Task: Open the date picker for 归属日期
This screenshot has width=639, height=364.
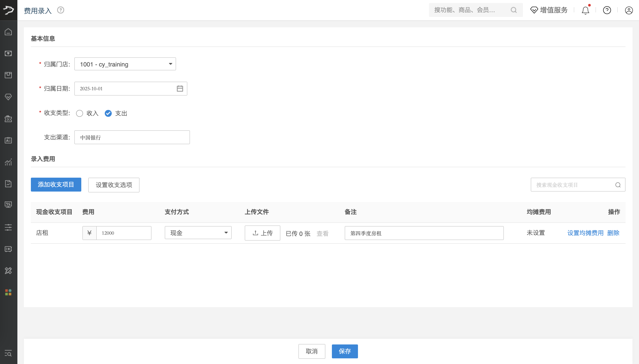Action: tap(180, 88)
